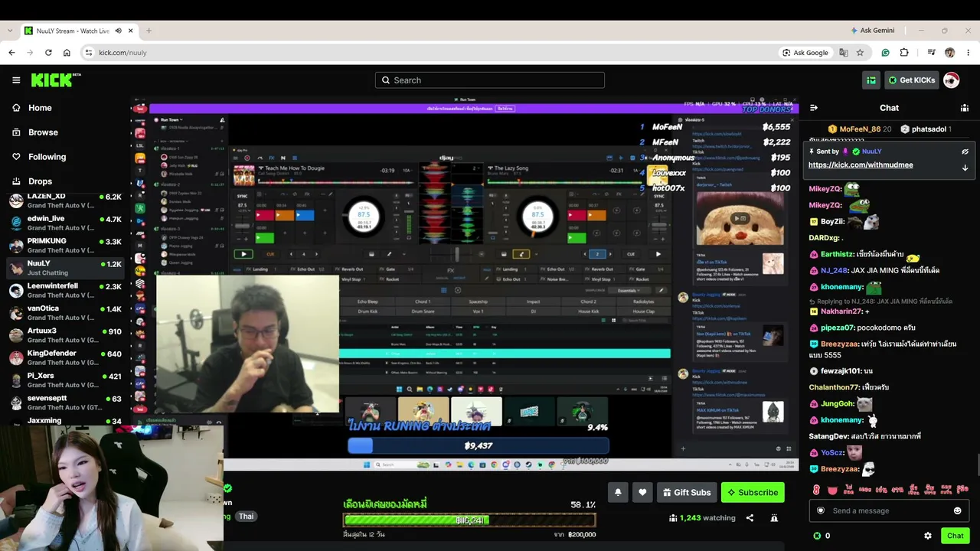The width and height of the screenshot is (980, 551).
Task: Open sevenseptt channel in sidebar
Action: click(x=65, y=403)
